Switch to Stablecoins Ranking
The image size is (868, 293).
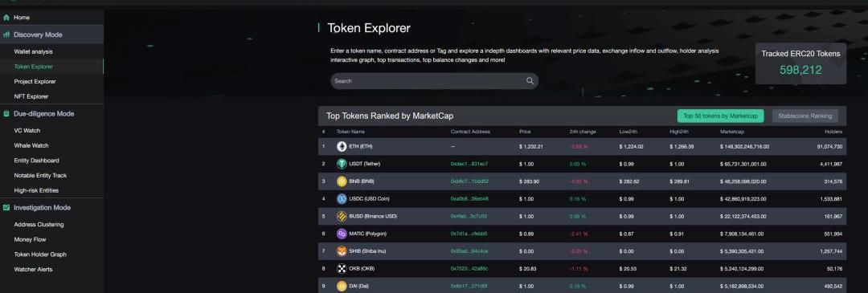(x=805, y=116)
